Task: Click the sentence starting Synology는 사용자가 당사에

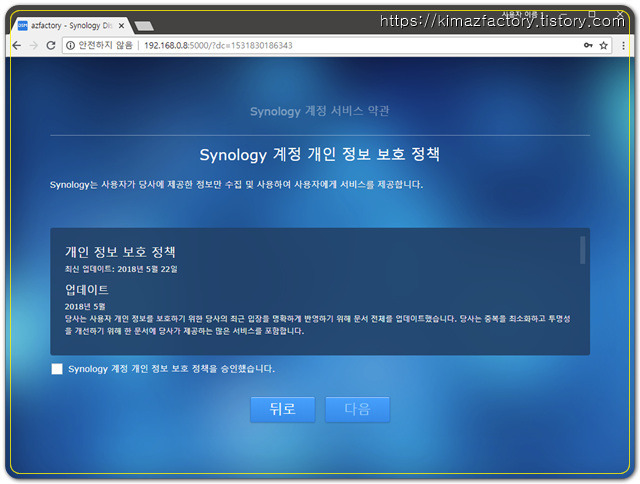Action: tap(236, 185)
